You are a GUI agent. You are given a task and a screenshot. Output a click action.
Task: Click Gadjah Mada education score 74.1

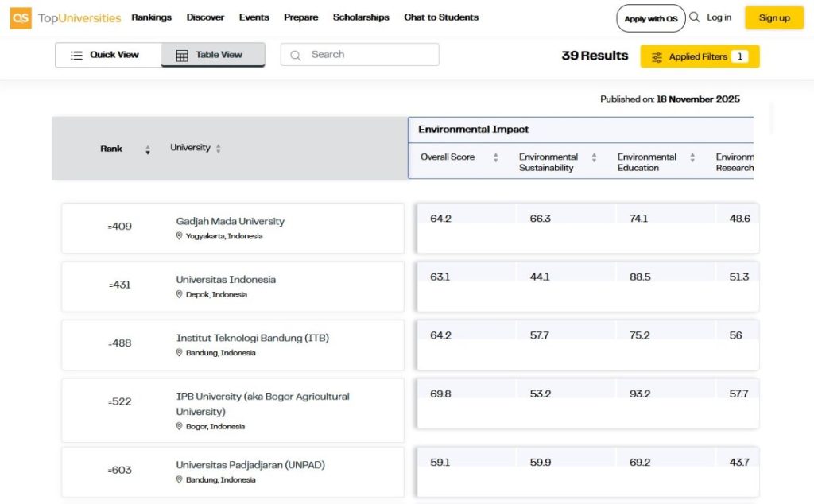[x=638, y=219]
